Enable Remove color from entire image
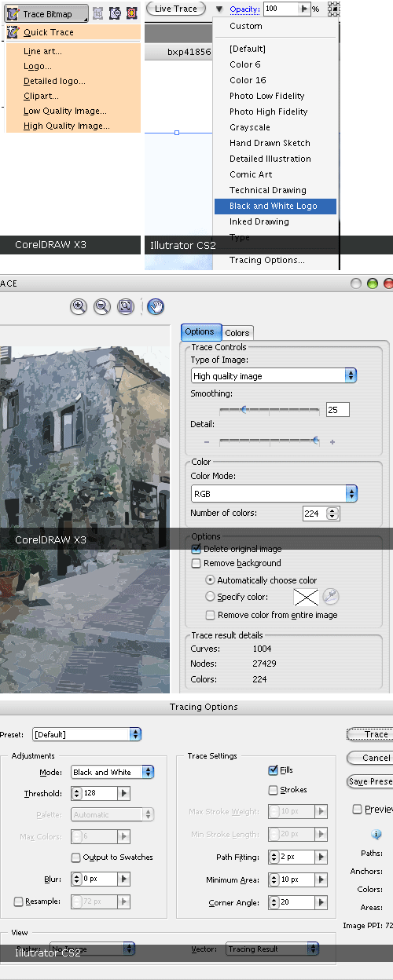This screenshot has height=980, width=393. (210, 615)
